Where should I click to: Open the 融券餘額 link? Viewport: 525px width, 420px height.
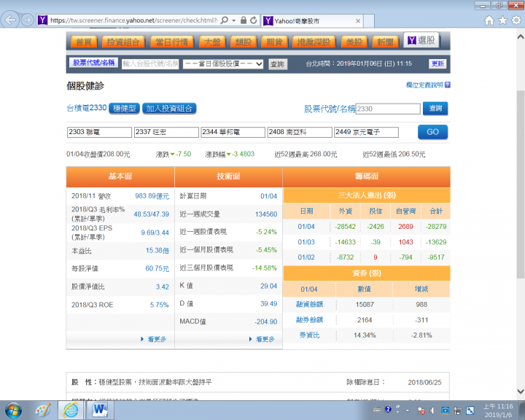coord(309,319)
